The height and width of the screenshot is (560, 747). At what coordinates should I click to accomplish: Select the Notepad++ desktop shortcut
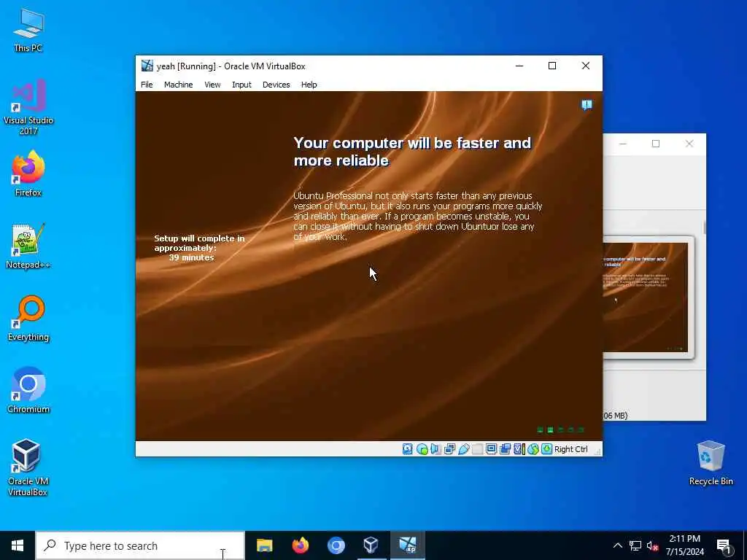pos(28,246)
